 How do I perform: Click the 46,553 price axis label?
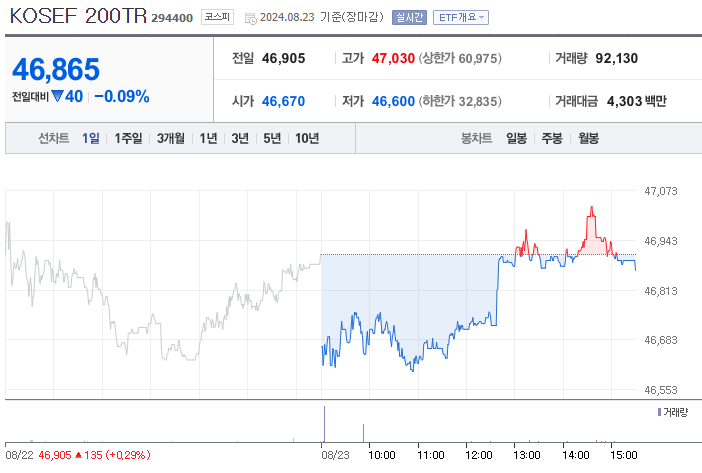click(660, 390)
